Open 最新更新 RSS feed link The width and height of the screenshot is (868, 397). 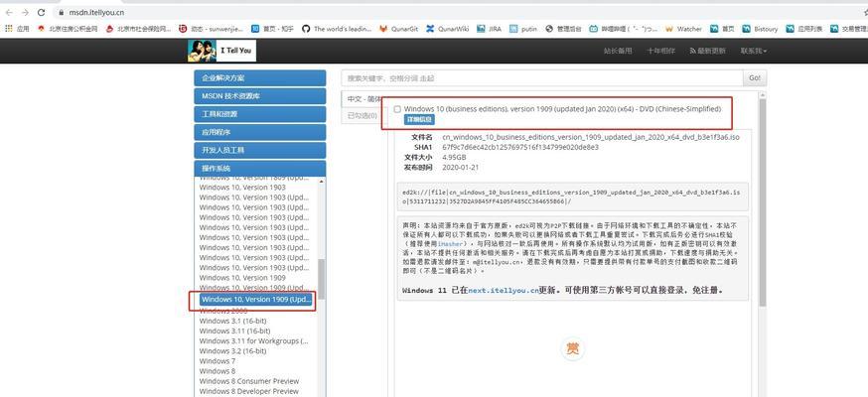click(x=707, y=51)
